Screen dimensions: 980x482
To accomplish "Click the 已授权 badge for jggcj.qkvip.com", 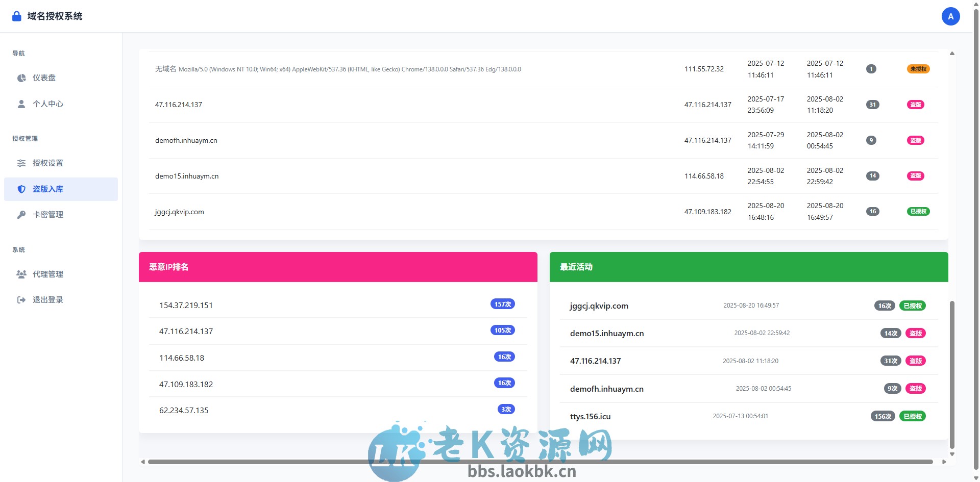I will click(x=919, y=211).
